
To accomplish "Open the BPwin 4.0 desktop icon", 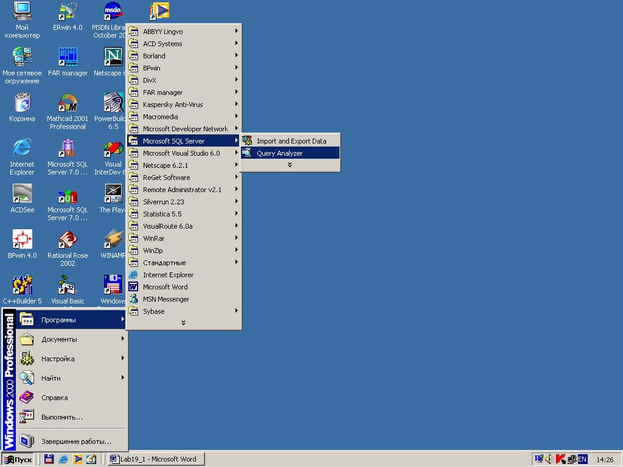I will [22, 240].
